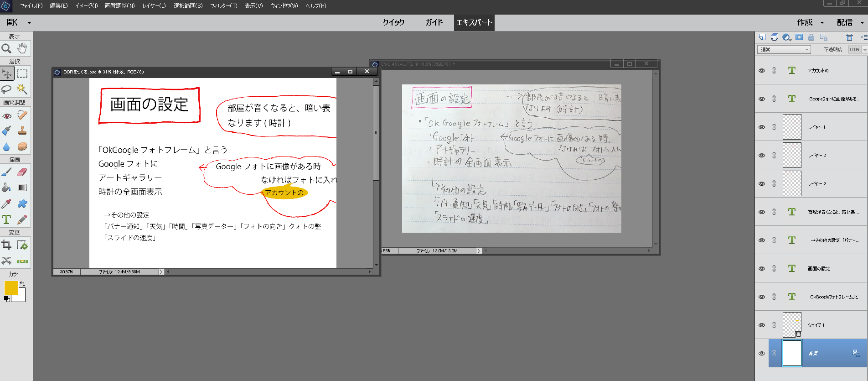Select the Gradient tool
Viewport: 868px width, 381px height.
click(22, 188)
